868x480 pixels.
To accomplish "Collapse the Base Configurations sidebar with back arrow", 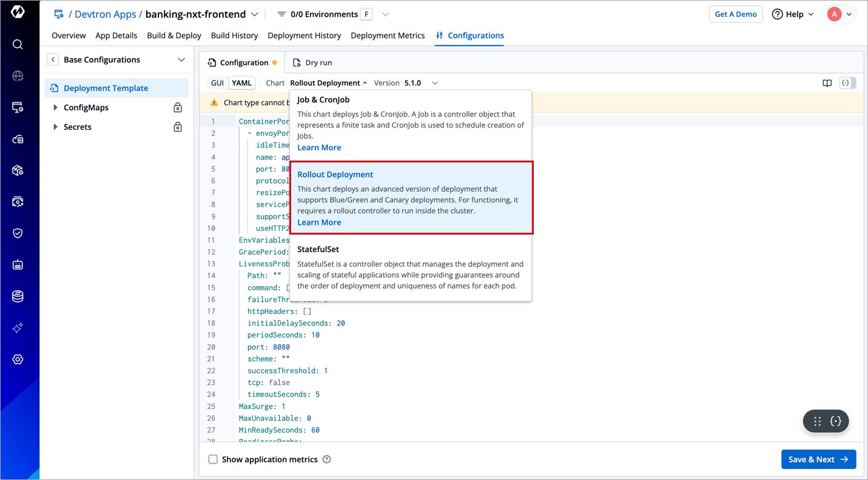I will (x=53, y=59).
